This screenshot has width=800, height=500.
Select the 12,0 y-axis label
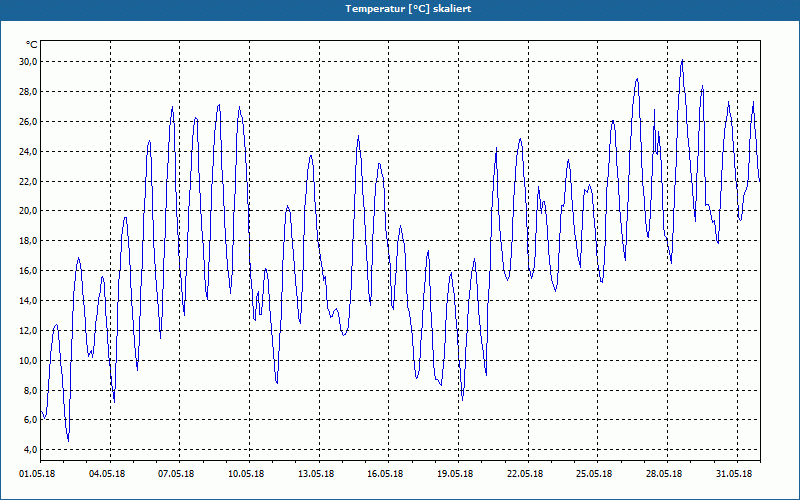[28, 331]
